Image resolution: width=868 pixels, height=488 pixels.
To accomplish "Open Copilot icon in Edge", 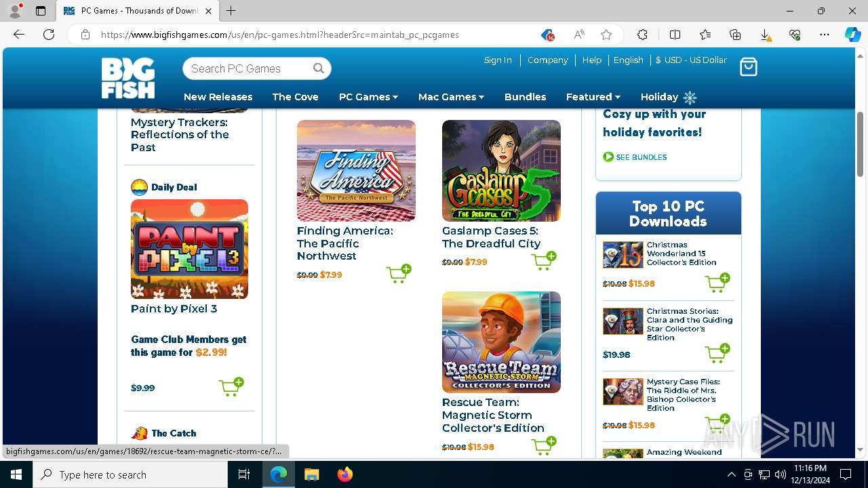I will click(x=852, y=35).
